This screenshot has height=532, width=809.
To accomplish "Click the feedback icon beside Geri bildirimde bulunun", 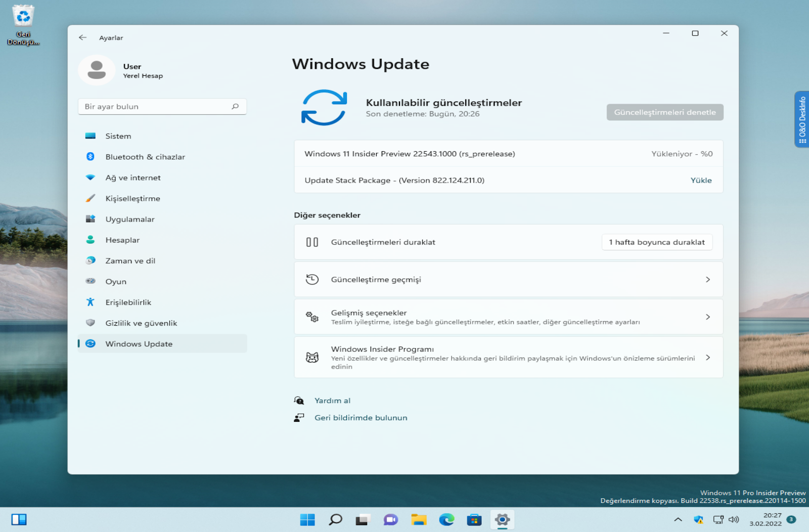I will pos(299,418).
